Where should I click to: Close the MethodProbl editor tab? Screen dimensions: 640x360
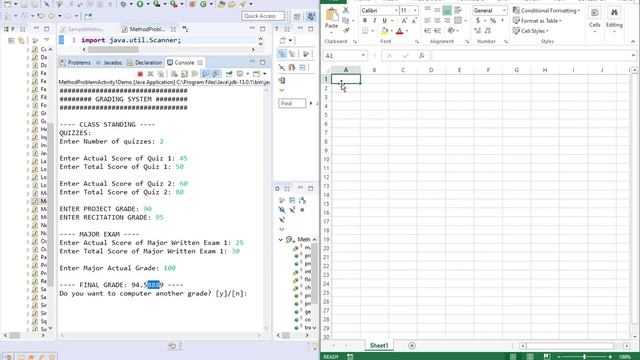(x=173, y=29)
